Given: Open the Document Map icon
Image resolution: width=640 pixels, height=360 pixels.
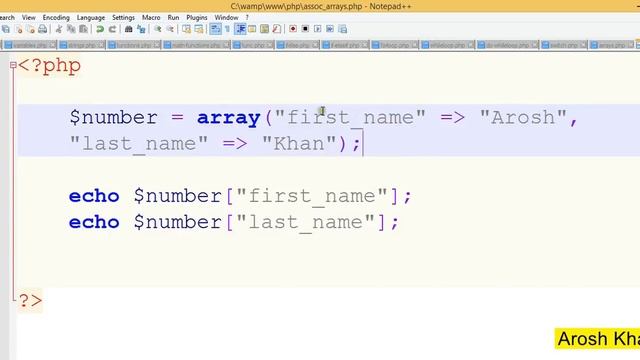Looking at the screenshot, I should pos(264,29).
